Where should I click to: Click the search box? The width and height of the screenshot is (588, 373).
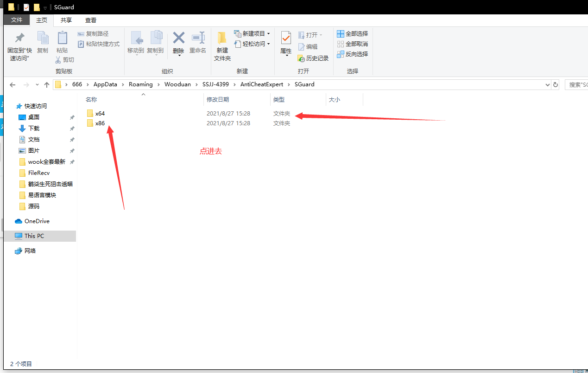click(576, 85)
